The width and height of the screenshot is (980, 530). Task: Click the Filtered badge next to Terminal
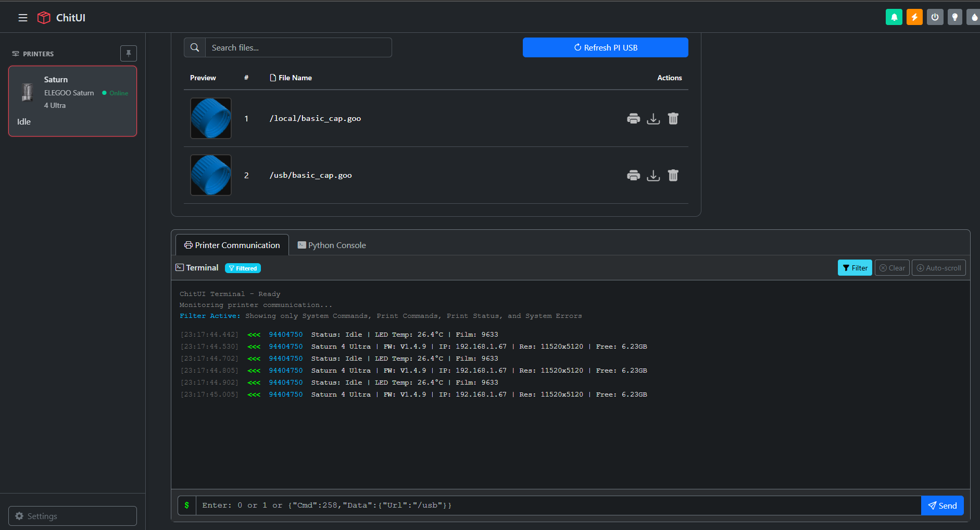pyautogui.click(x=243, y=268)
